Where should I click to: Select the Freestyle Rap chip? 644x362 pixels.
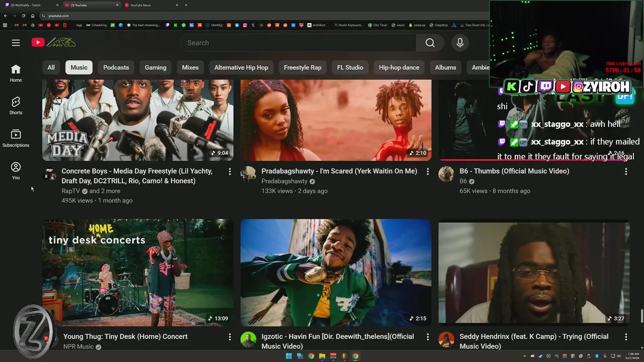coord(302,67)
